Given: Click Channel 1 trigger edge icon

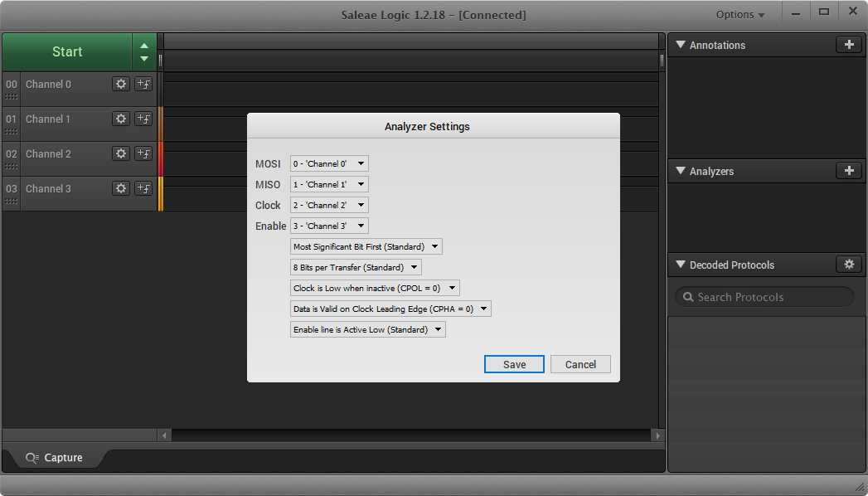Looking at the screenshot, I should [143, 119].
